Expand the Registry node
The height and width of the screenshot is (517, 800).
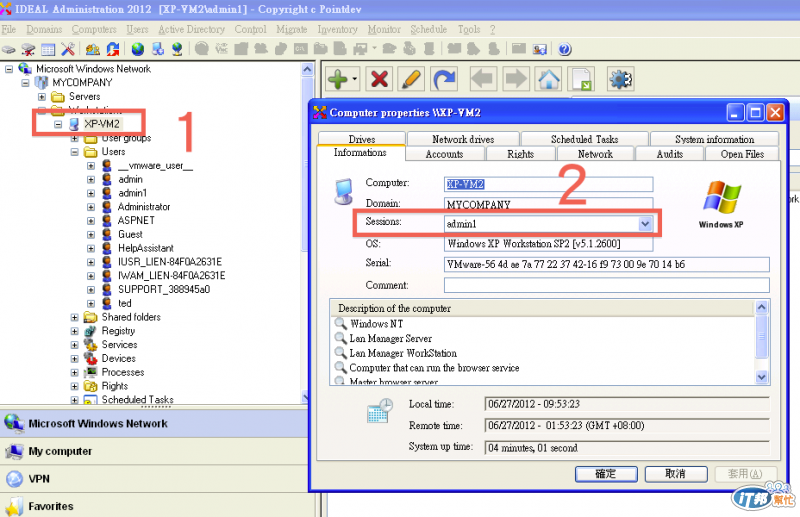point(74,331)
